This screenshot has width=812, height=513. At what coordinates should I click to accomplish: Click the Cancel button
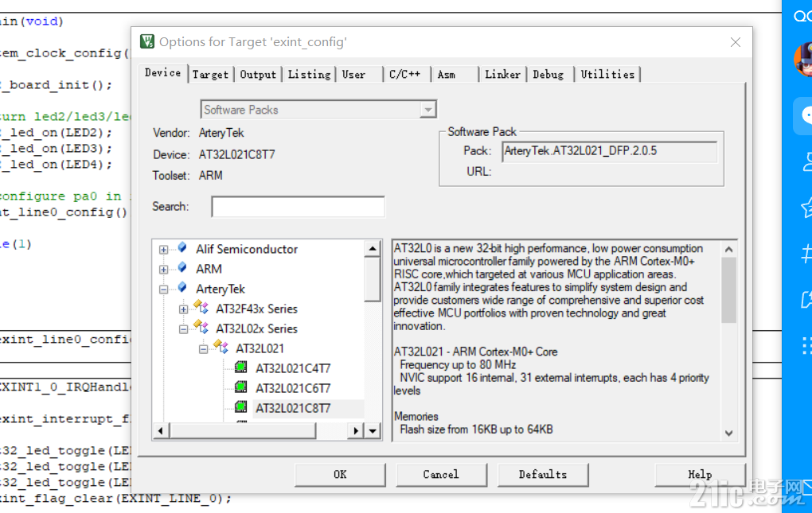pos(441,474)
